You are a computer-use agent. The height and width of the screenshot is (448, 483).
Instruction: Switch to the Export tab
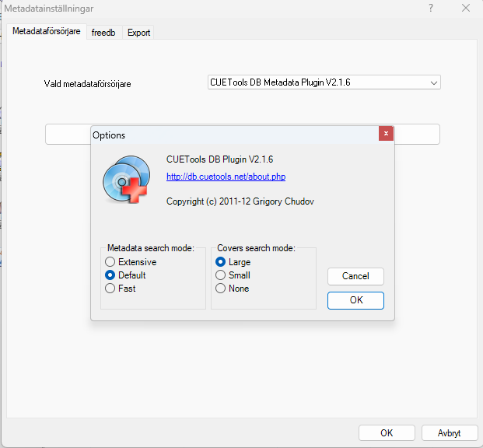[138, 33]
